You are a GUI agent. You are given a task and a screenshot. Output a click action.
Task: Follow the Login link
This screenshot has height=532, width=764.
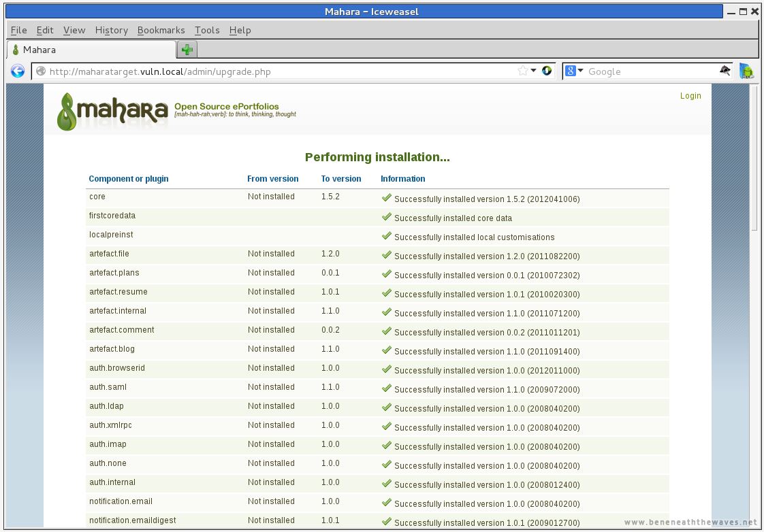coord(690,96)
